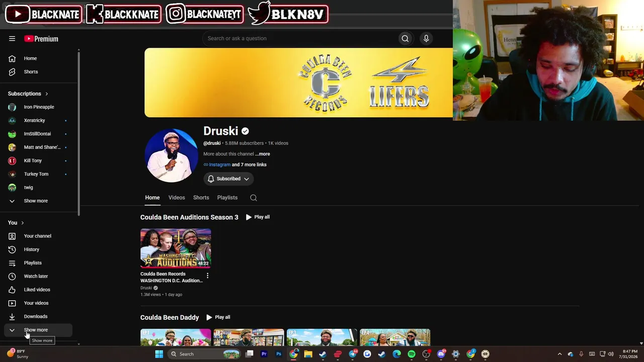This screenshot has height=362, width=644.
Task: Expand channel description with ...more
Action: [x=263, y=154]
